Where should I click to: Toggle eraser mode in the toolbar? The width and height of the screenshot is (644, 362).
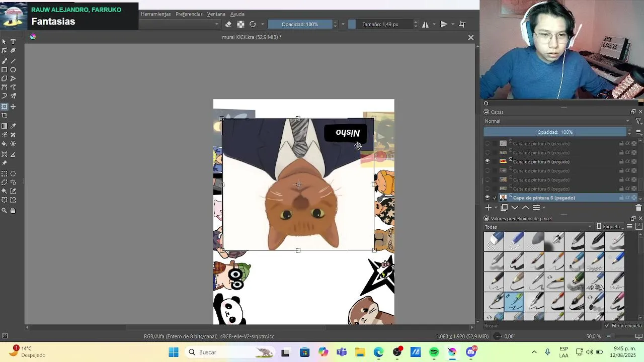tap(228, 24)
